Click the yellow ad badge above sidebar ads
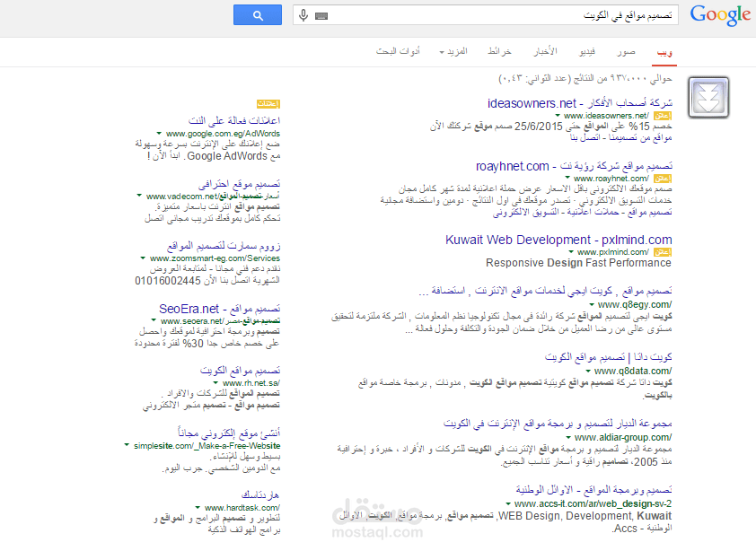Image resolution: width=756 pixels, height=551 pixels. pos(268,103)
